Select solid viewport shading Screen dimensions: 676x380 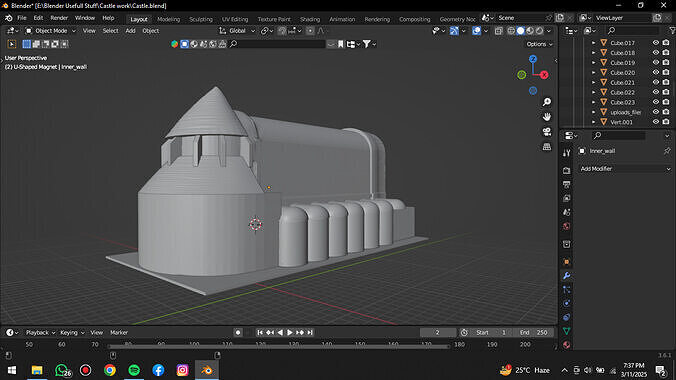521,31
